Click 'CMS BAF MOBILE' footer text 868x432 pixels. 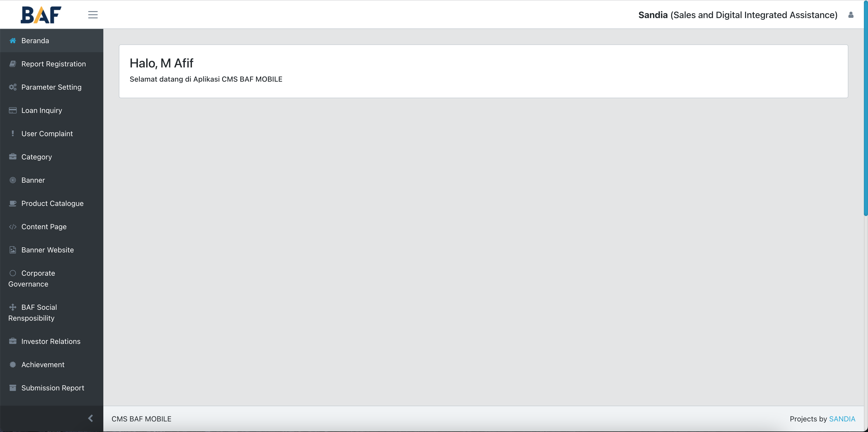[142, 419]
